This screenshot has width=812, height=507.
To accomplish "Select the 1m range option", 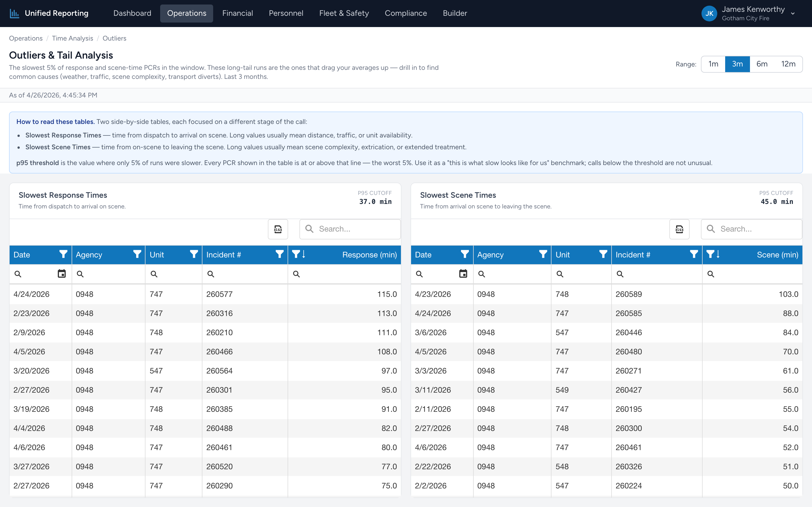I will [x=713, y=64].
